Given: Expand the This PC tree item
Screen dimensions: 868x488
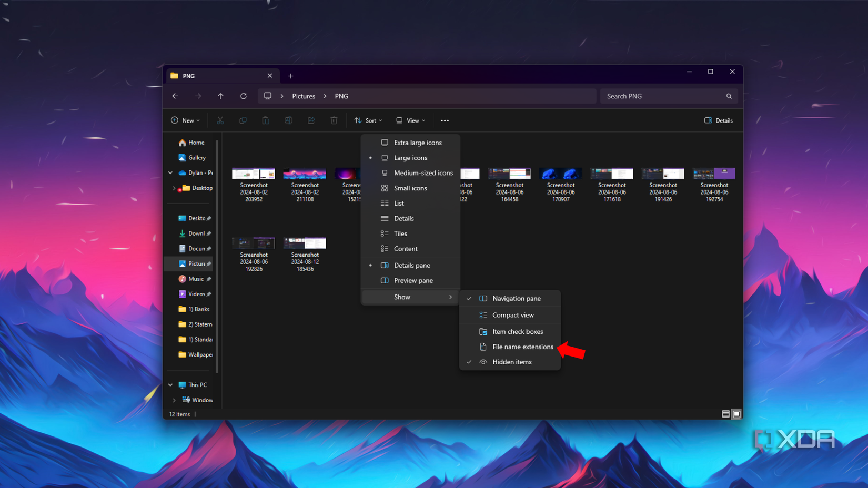Looking at the screenshot, I should click(x=174, y=384).
